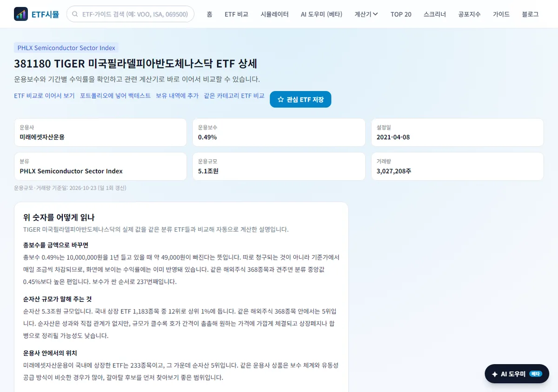Click the 베타 badge on AI 도우미 widget
Screen dimensions: 558x392
tap(536, 374)
